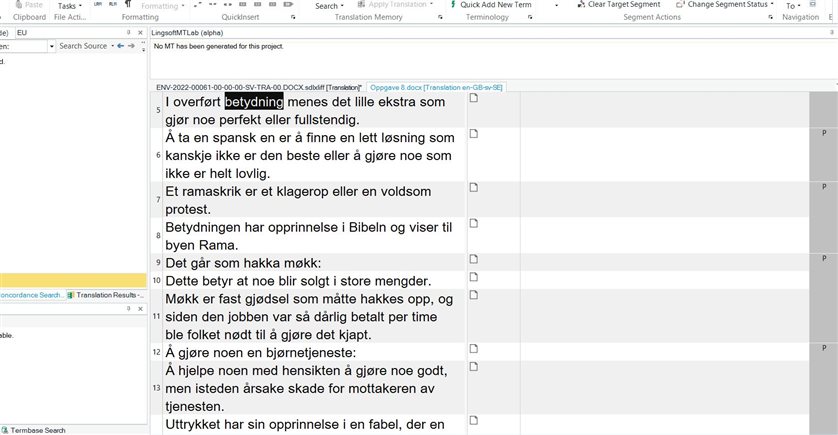
Task: Expand search toolbar overflow options
Action: [x=143, y=46]
